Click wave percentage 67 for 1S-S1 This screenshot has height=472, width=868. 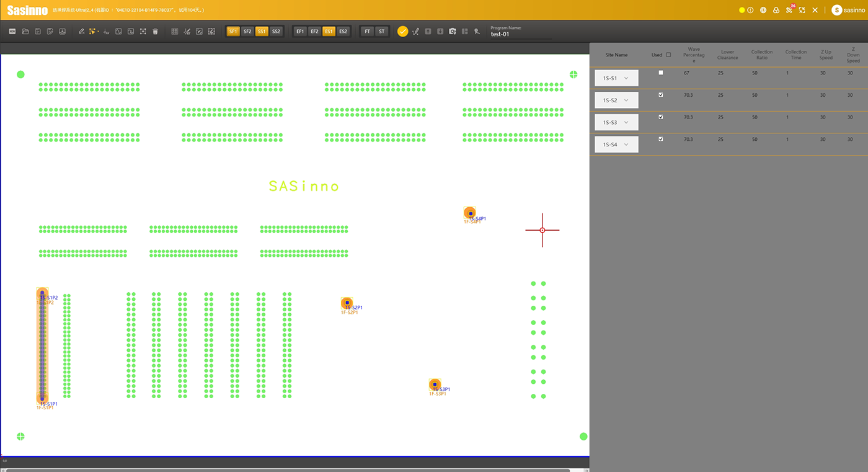point(687,73)
